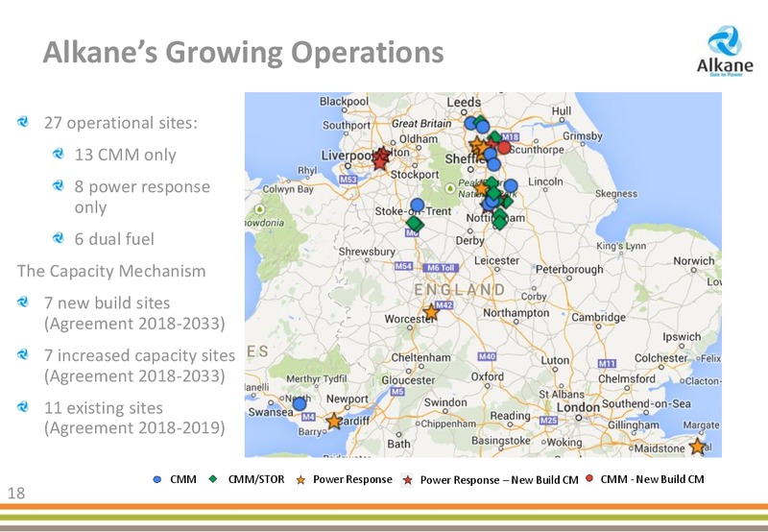Viewport: 768px width, 532px height.
Task: Click the text '11 existing sites'
Action: pyautogui.click(x=104, y=407)
